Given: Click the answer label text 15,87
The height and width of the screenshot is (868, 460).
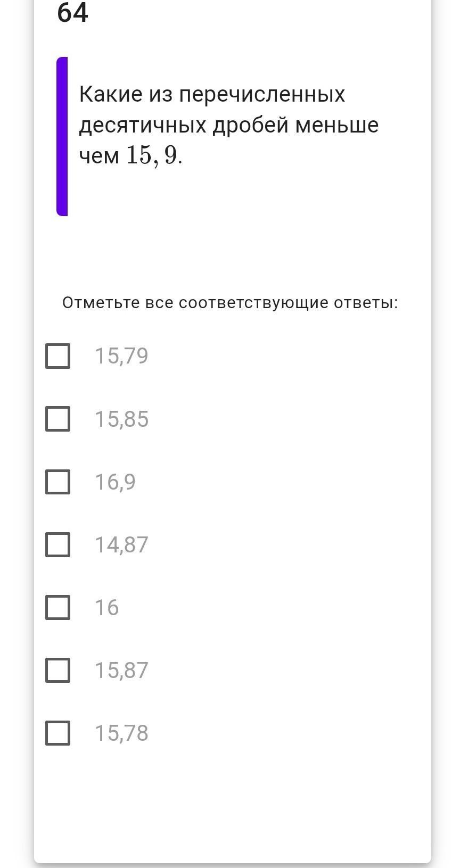Looking at the screenshot, I should (121, 670).
